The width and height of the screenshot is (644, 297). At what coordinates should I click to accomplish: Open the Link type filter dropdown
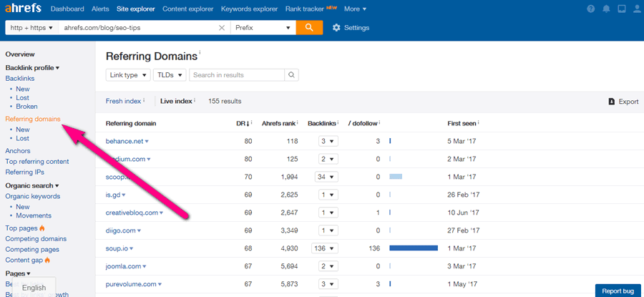128,74
